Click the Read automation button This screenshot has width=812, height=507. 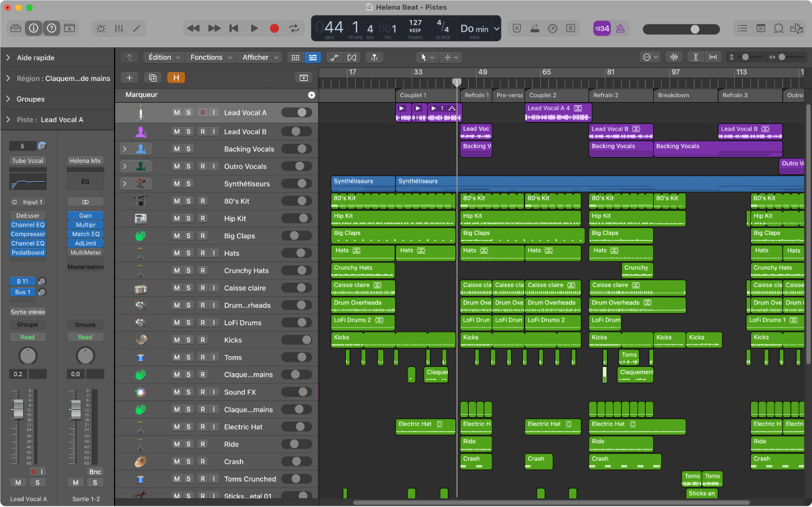coord(27,336)
